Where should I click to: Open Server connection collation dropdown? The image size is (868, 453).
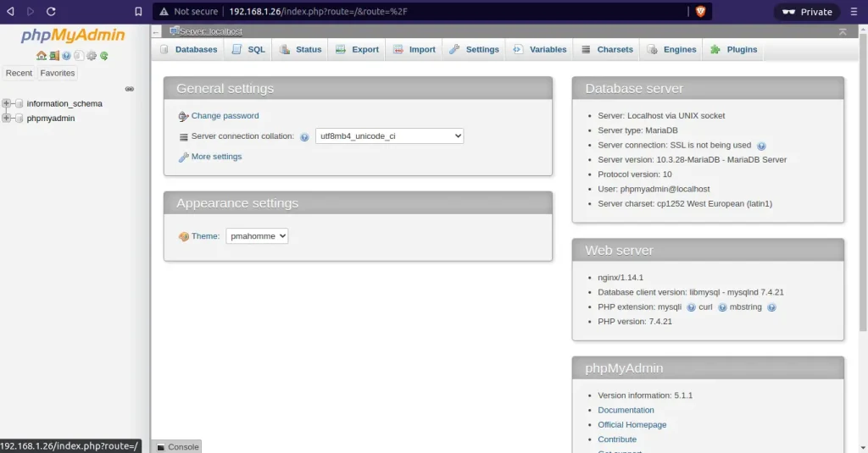coord(389,136)
